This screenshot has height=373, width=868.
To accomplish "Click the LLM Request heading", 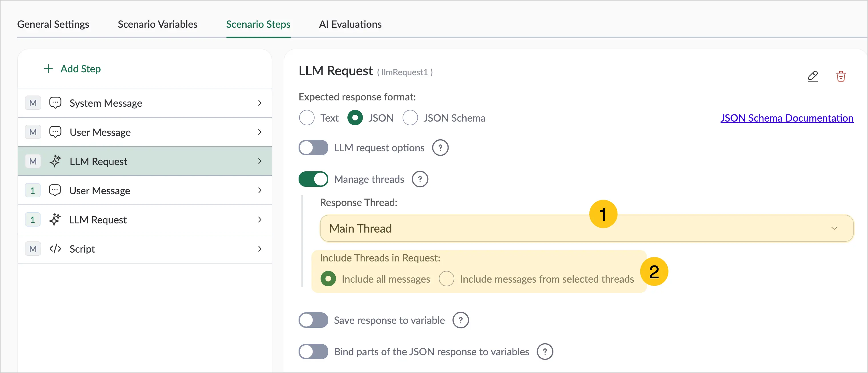I will tap(336, 71).
